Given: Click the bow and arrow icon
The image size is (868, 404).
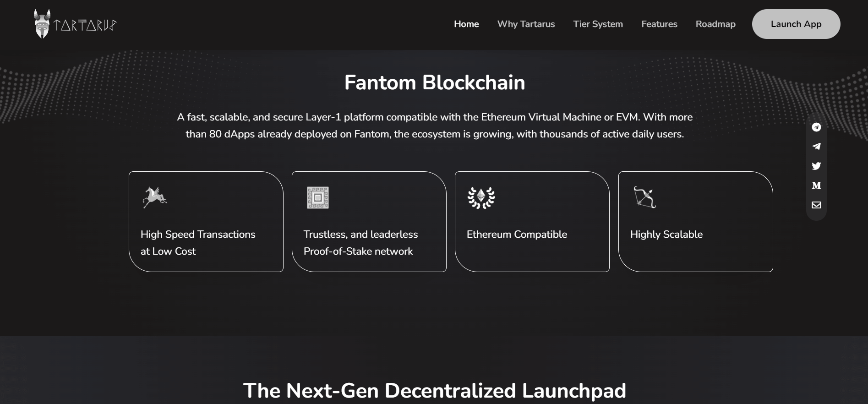Looking at the screenshot, I should 644,197.
